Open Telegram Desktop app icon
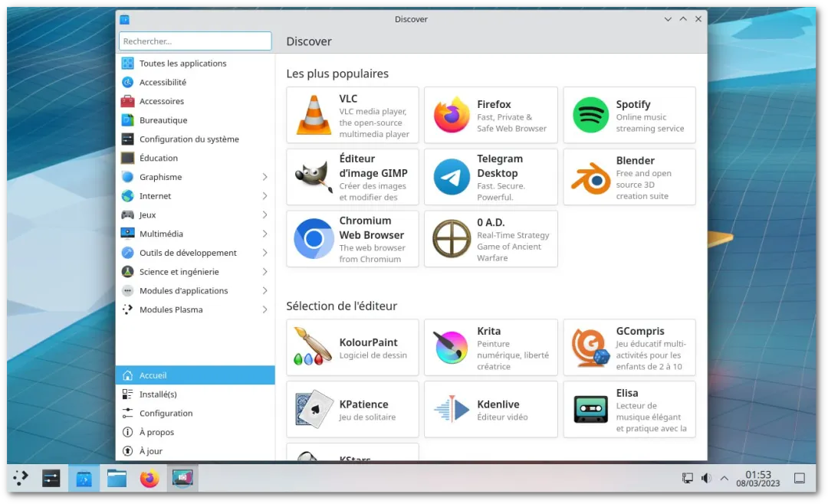The height and width of the screenshot is (504, 828). (452, 177)
